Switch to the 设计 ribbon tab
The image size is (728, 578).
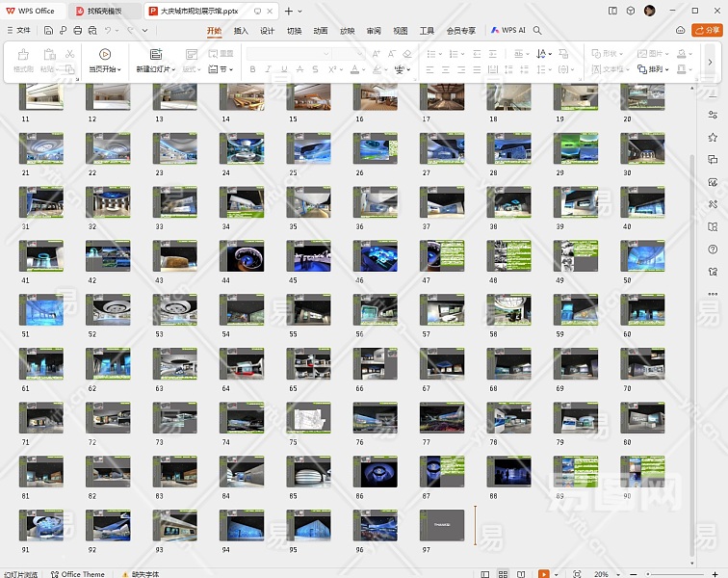click(x=268, y=31)
